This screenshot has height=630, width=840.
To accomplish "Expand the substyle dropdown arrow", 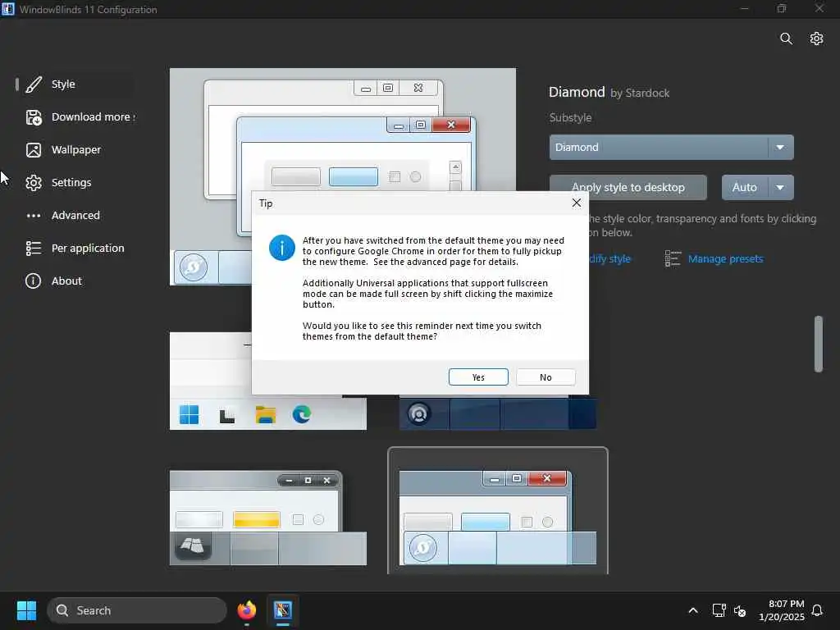I will click(781, 148).
